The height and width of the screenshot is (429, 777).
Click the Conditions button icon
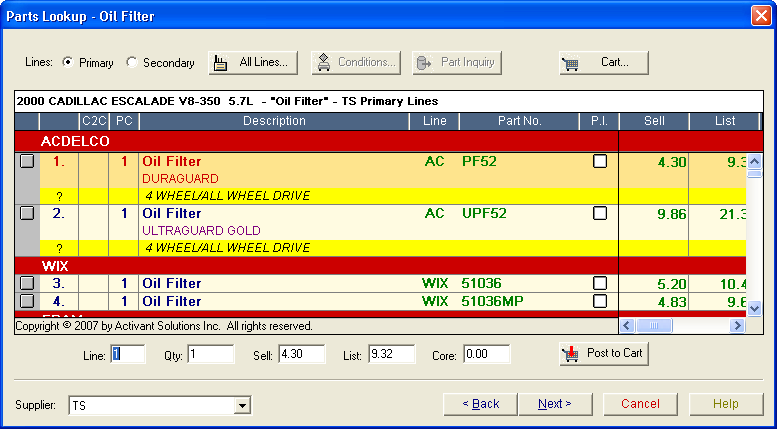click(x=324, y=62)
